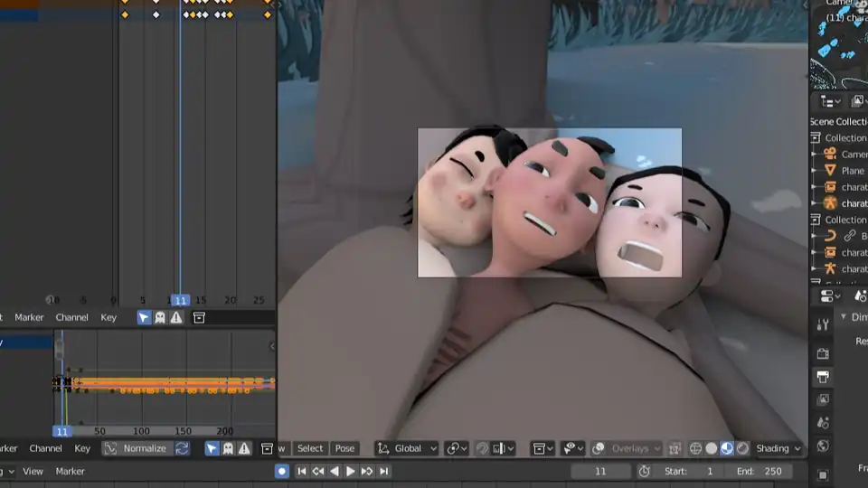Screen dimensions: 868x488
Task: Click the Start frame value field
Action: pos(690,472)
